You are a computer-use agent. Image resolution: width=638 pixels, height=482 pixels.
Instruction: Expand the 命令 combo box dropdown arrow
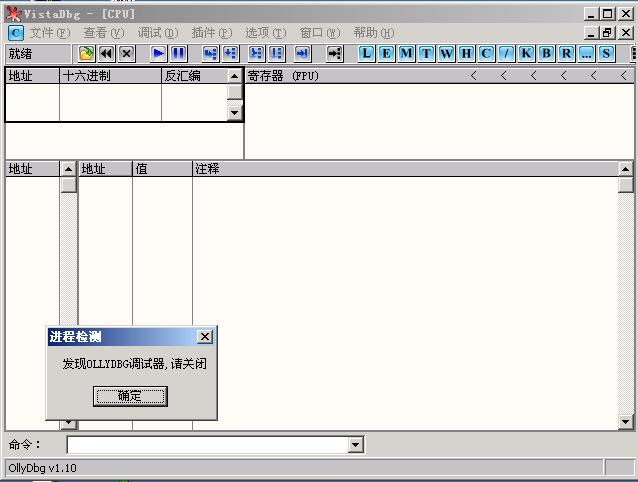click(356, 445)
